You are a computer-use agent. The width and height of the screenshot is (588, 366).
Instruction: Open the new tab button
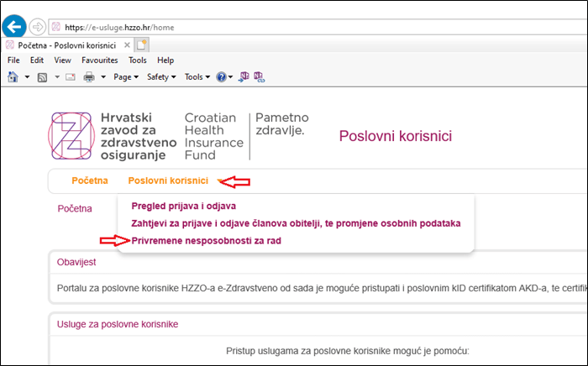click(142, 44)
